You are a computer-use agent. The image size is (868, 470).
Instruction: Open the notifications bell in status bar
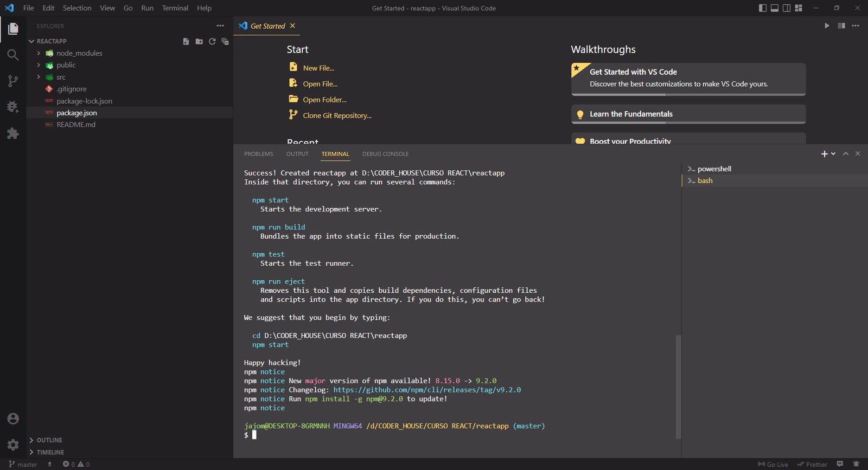tap(856, 464)
